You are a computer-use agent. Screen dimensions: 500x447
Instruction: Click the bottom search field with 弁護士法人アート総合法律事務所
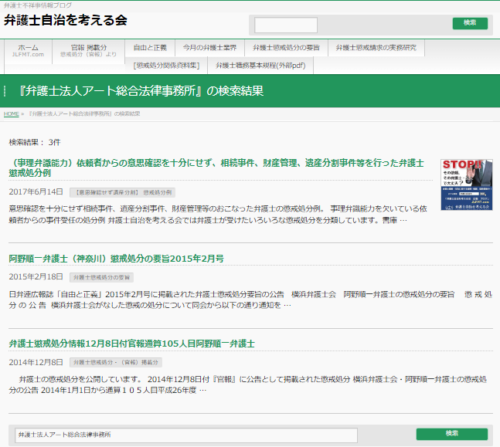tap(186, 435)
